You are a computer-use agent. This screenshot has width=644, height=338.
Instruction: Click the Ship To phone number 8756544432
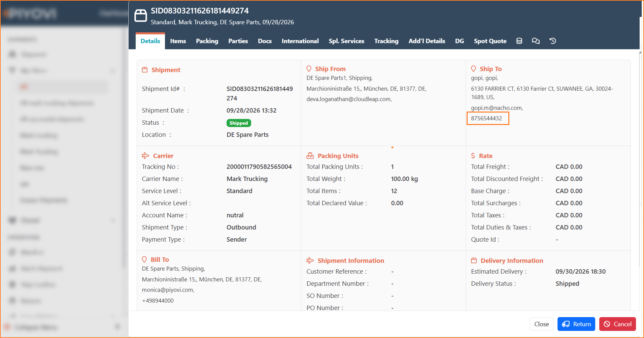(x=486, y=118)
